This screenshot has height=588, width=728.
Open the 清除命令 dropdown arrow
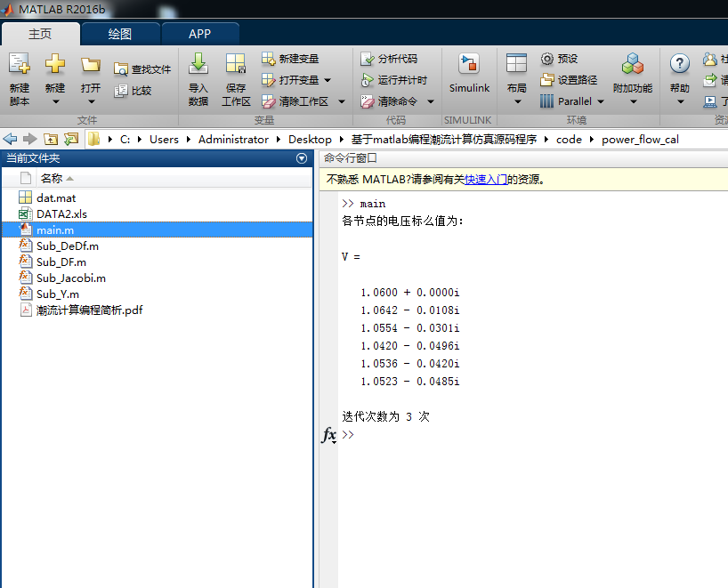click(x=431, y=101)
